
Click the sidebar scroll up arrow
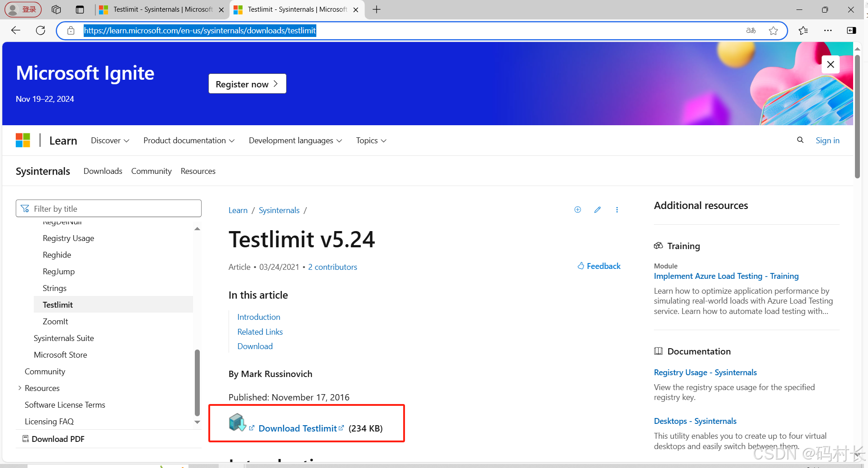pos(197,229)
